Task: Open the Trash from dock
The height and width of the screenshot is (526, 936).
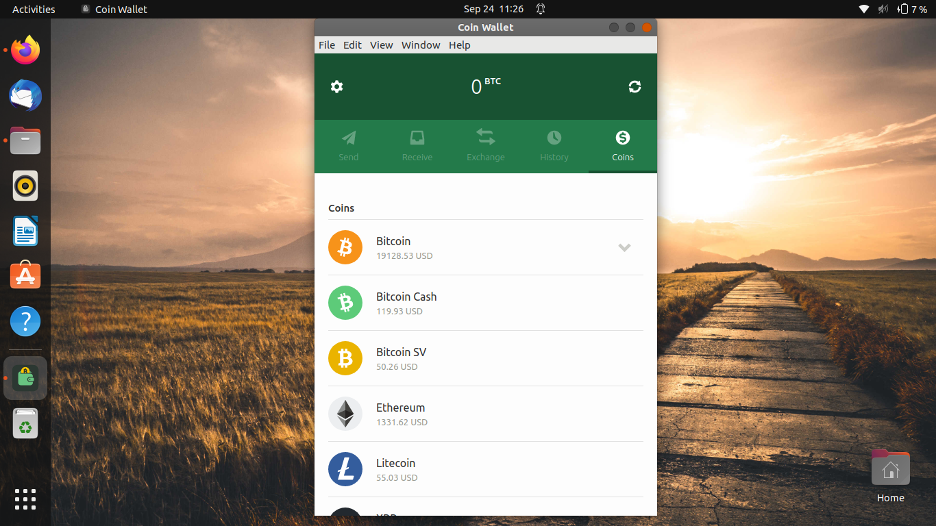Action: click(x=25, y=424)
